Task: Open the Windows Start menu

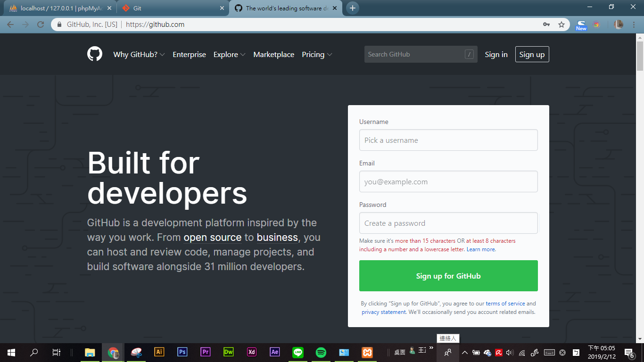Action: tap(11, 352)
